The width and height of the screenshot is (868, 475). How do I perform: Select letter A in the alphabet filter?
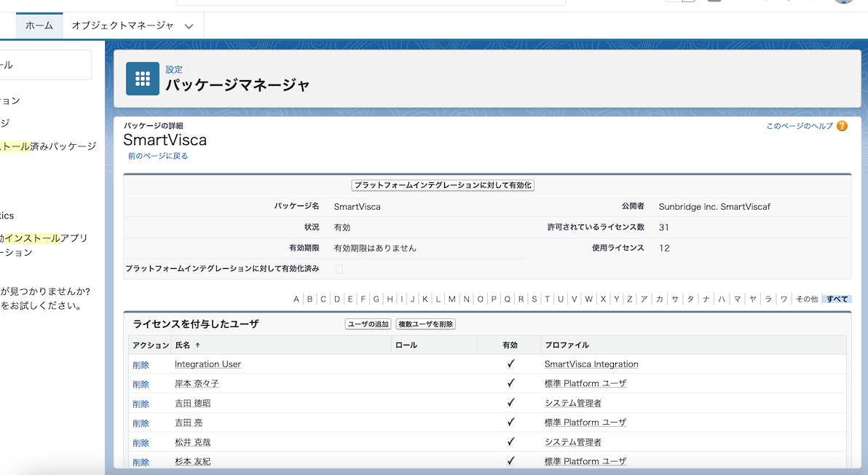(x=296, y=299)
